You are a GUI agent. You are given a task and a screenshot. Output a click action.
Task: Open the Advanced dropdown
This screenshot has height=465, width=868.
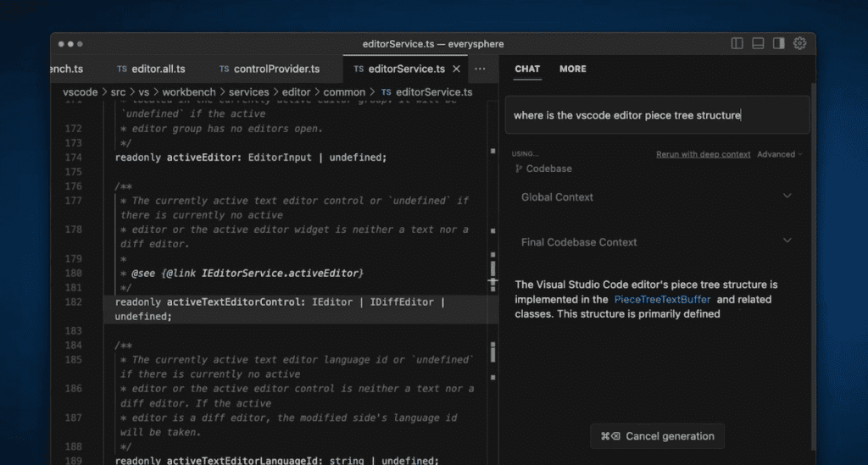click(x=780, y=154)
